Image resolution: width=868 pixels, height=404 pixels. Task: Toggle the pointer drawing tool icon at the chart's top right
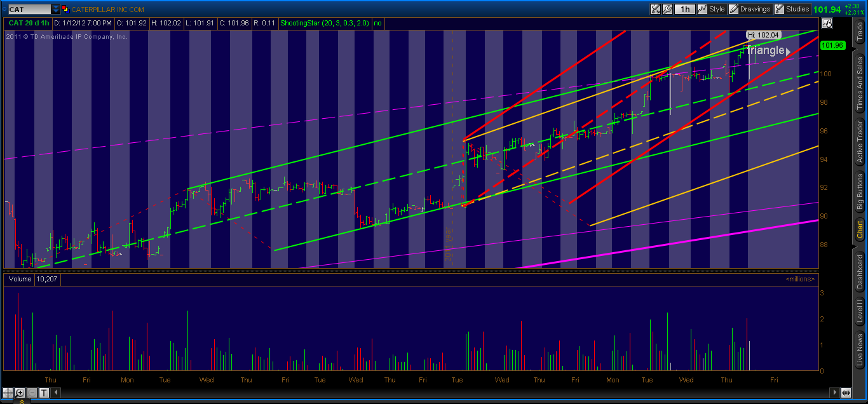(x=827, y=24)
